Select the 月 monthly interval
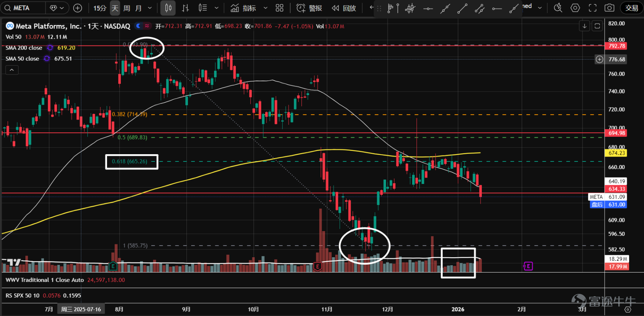 [138, 8]
